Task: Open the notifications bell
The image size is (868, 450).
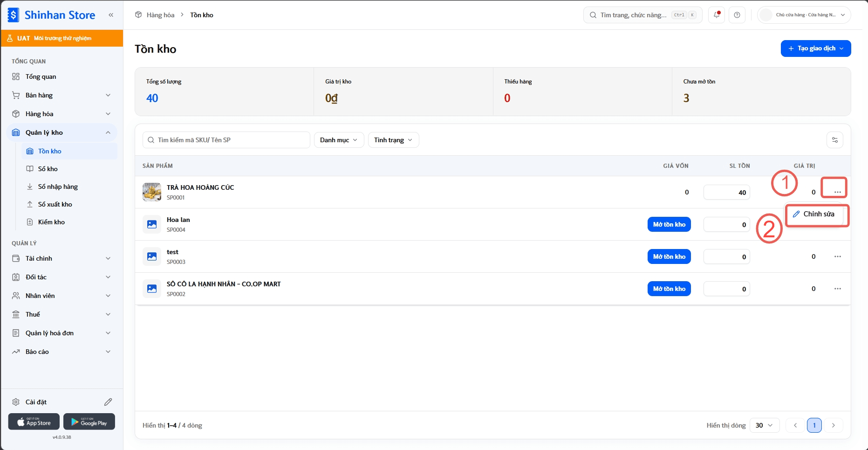Action: click(717, 15)
